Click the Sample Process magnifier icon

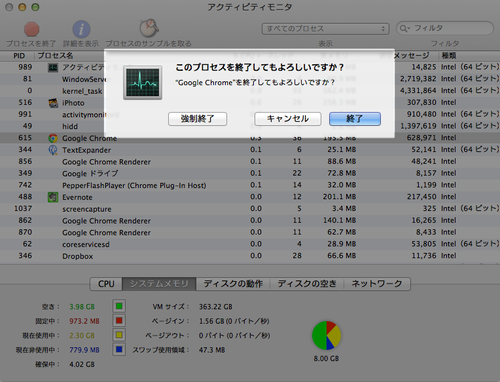[149, 28]
